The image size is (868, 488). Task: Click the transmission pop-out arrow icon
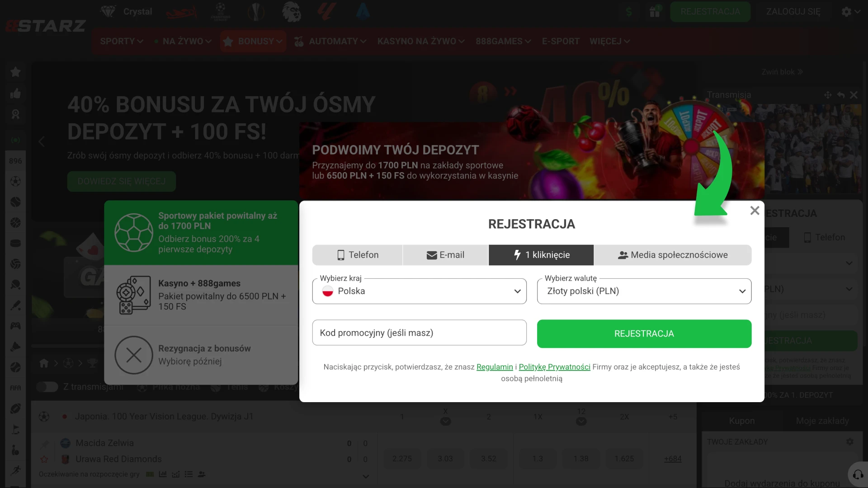tap(841, 95)
